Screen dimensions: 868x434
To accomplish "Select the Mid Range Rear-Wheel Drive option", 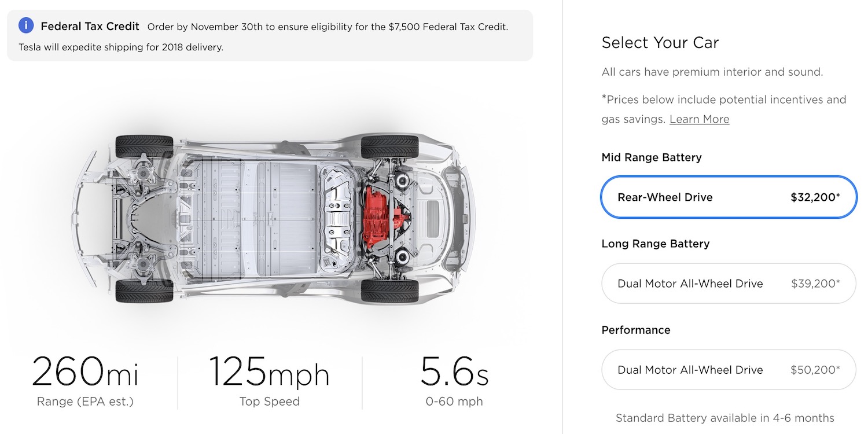I will tap(728, 197).
